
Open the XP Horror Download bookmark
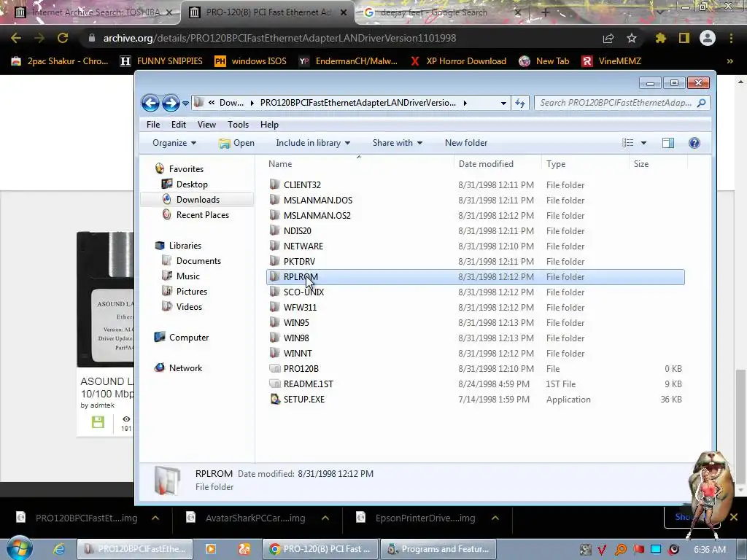[x=458, y=61]
